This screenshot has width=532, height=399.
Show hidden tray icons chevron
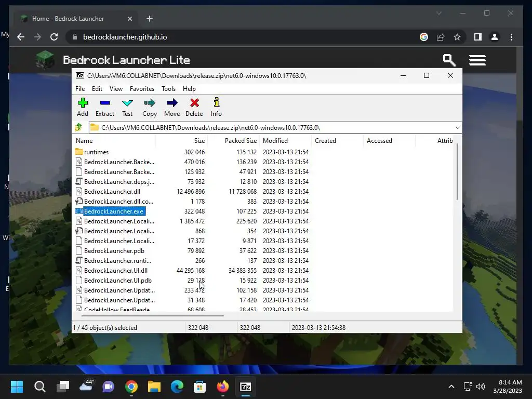451,387
